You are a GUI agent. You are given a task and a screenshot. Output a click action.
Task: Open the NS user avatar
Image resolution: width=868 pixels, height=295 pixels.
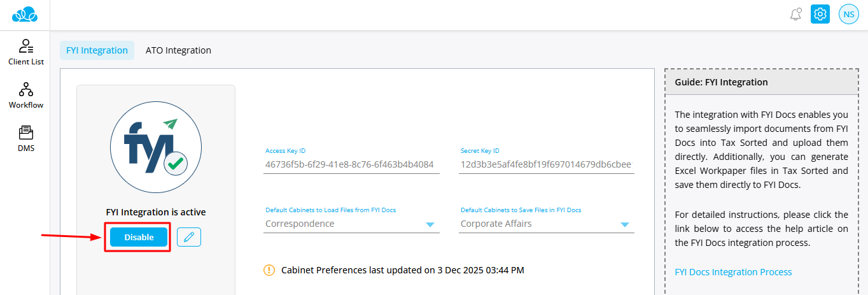849,14
